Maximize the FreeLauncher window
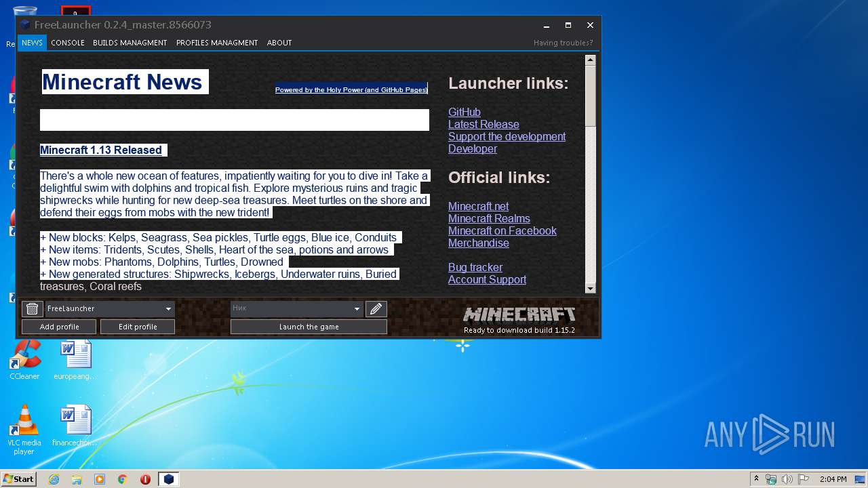The width and height of the screenshot is (868, 488). pyautogui.click(x=568, y=25)
